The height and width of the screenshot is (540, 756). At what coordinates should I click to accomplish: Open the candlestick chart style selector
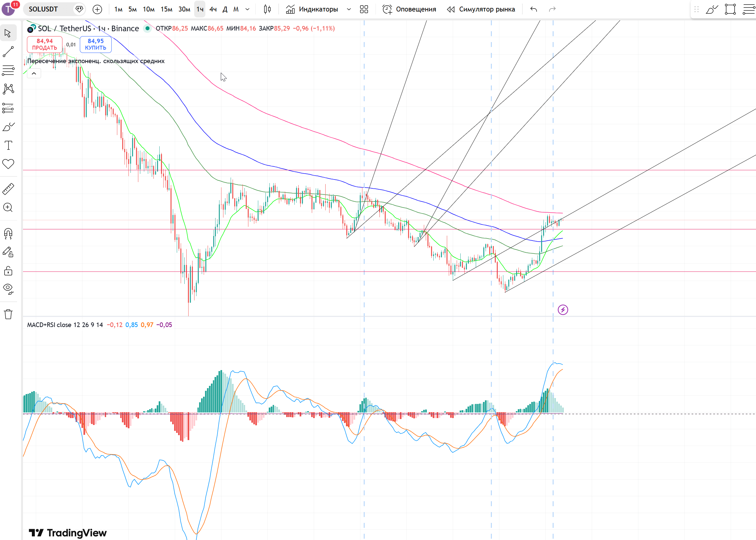click(x=267, y=9)
